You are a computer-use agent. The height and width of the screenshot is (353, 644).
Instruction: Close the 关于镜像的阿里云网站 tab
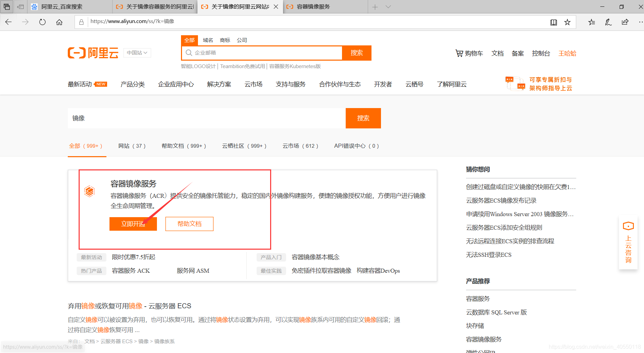276,7
